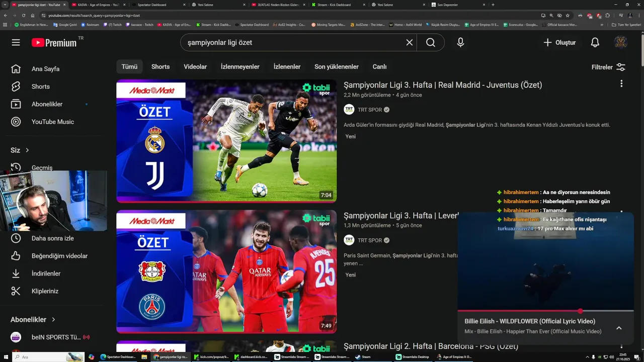Go back with browser back arrow
The image size is (644, 362).
(x=6, y=16)
